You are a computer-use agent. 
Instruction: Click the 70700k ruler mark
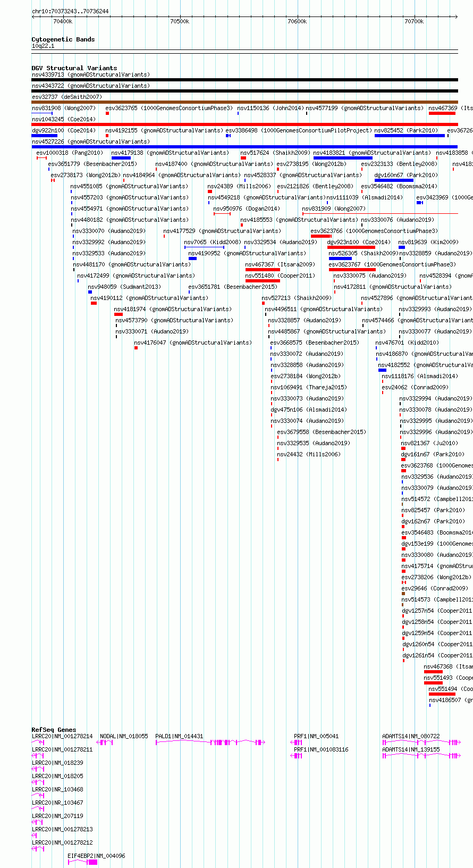tap(414, 21)
